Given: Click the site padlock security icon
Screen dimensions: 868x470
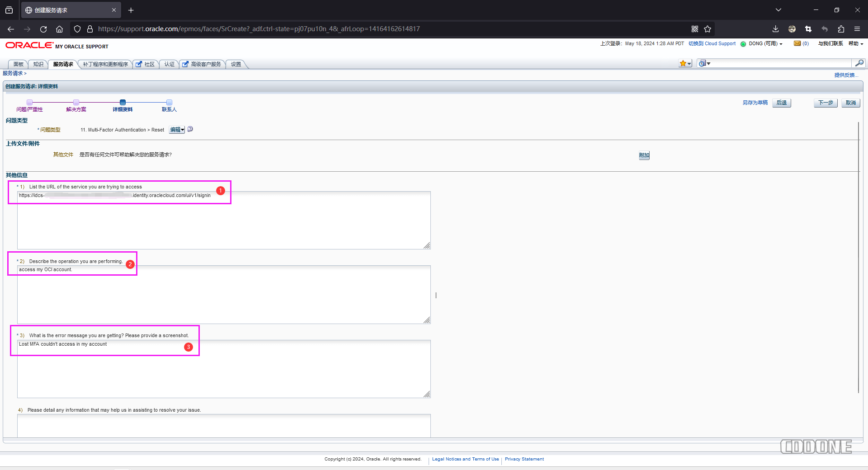Looking at the screenshot, I should [90, 29].
